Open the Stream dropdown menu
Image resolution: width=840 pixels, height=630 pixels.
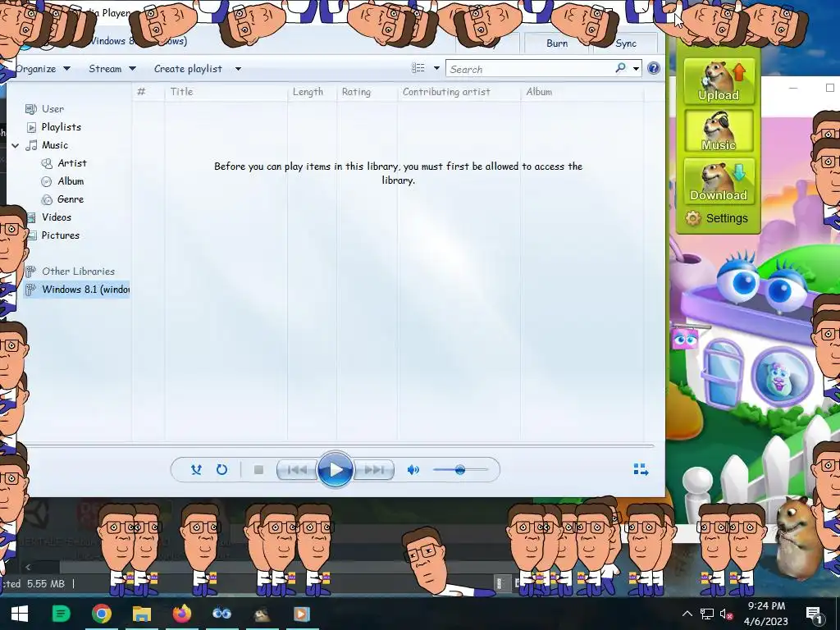(x=112, y=69)
